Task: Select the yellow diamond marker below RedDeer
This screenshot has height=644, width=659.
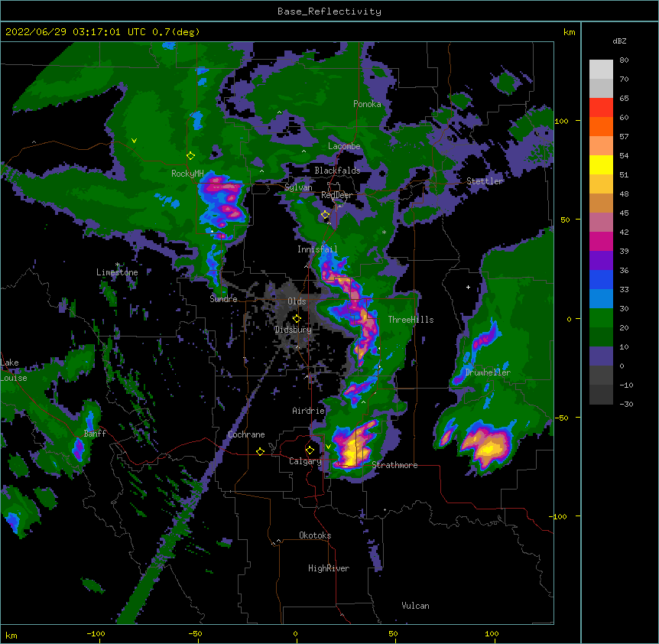Action: [x=326, y=215]
